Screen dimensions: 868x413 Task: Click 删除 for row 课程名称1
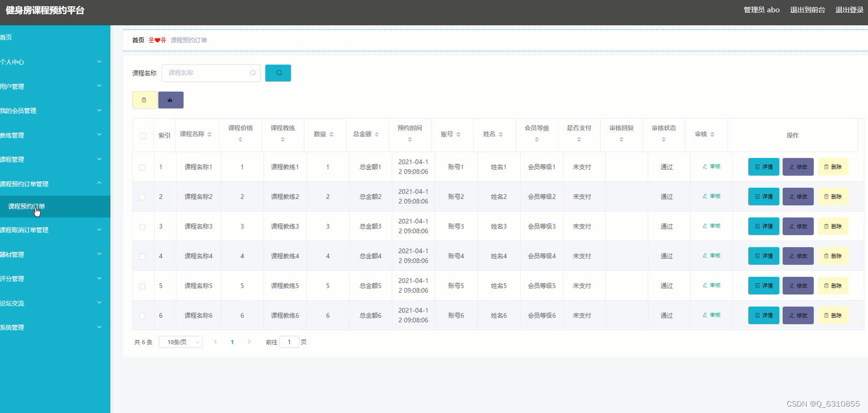click(x=833, y=167)
